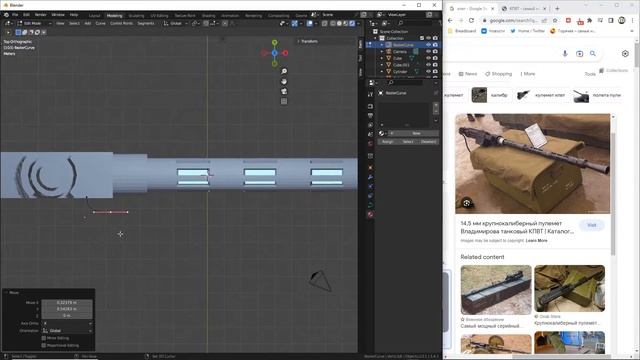This screenshot has height=360, width=640.
Task: Click the viewport zoom magnifier gizmo
Action: coord(284,71)
